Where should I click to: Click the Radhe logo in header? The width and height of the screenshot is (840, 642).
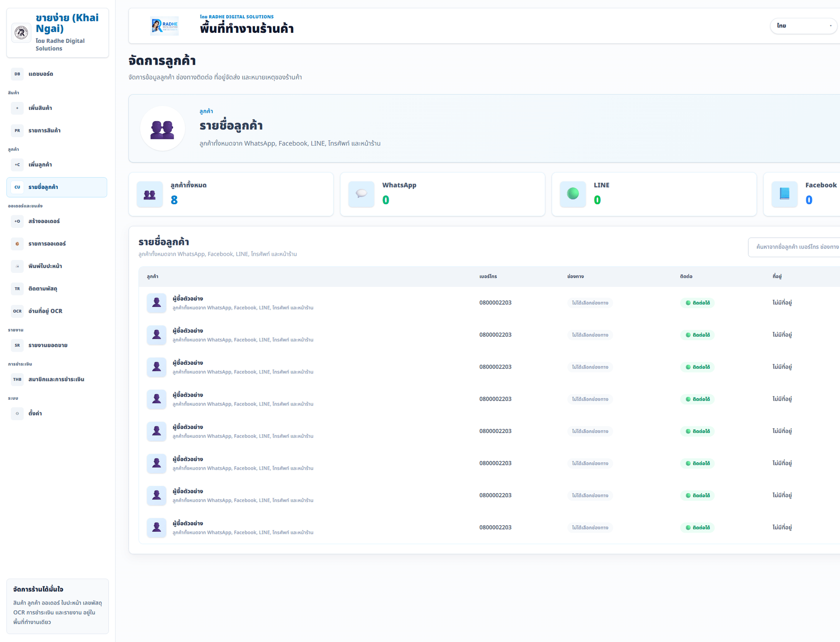[x=164, y=26]
